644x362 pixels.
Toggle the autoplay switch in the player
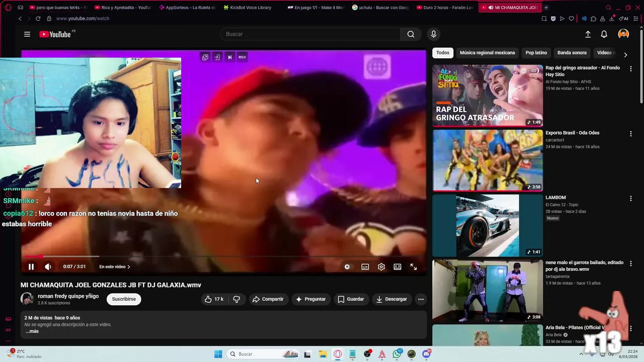pos(347,267)
